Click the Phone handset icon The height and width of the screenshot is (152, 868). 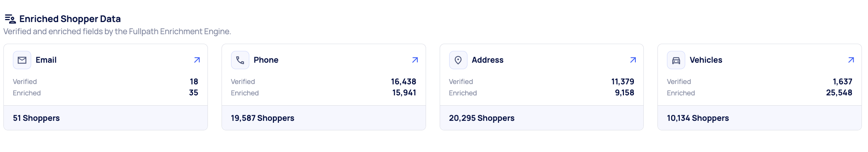tap(240, 60)
